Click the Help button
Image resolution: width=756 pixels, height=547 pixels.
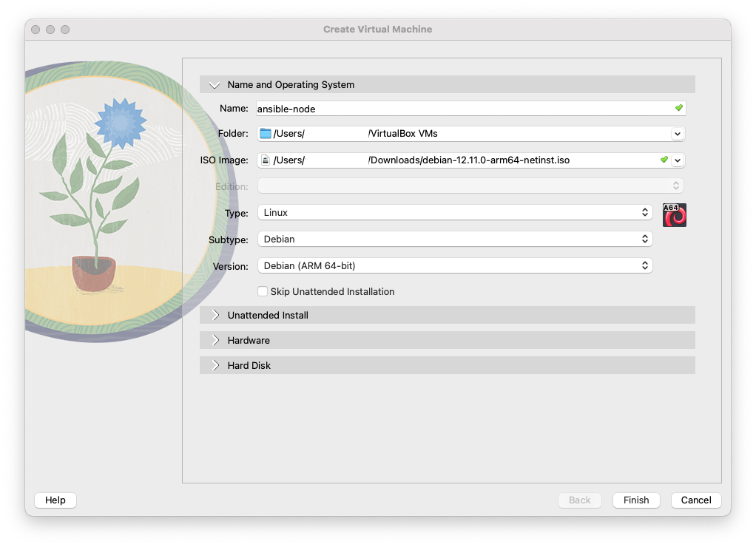click(55, 500)
